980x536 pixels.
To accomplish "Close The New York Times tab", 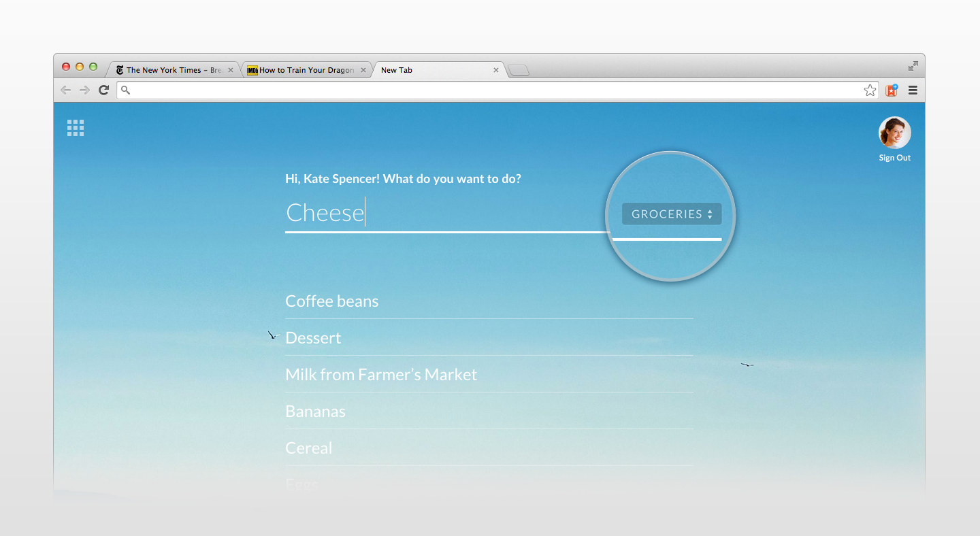I will click(x=231, y=70).
